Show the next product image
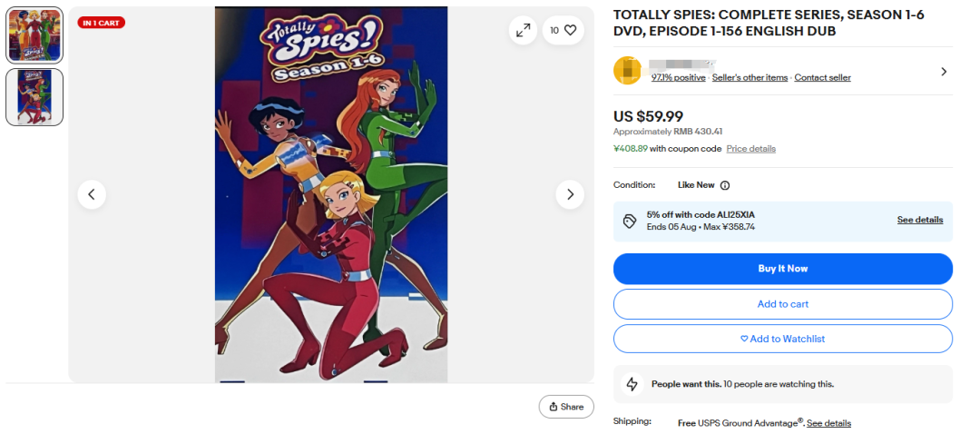The image size is (980, 434). (x=570, y=194)
